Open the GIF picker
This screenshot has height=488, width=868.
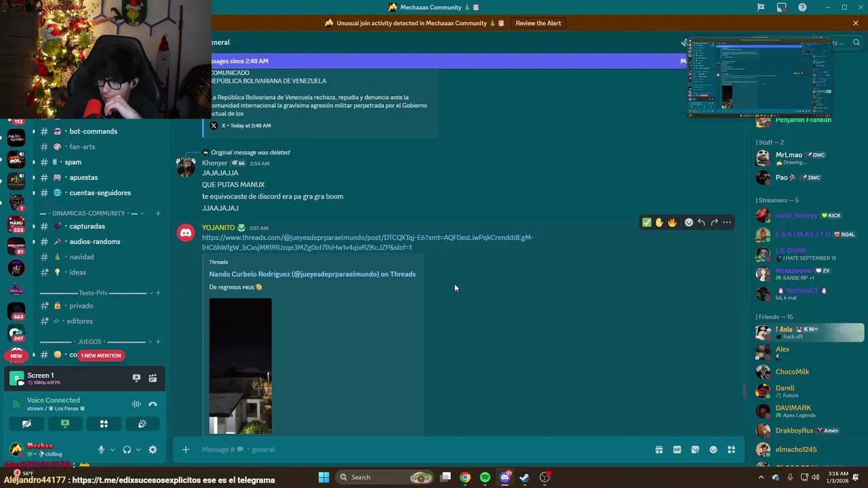point(677,449)
